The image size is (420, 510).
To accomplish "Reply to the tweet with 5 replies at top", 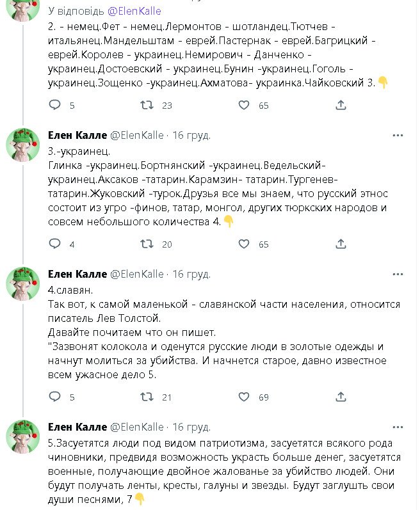I will [x=55, y=105].
